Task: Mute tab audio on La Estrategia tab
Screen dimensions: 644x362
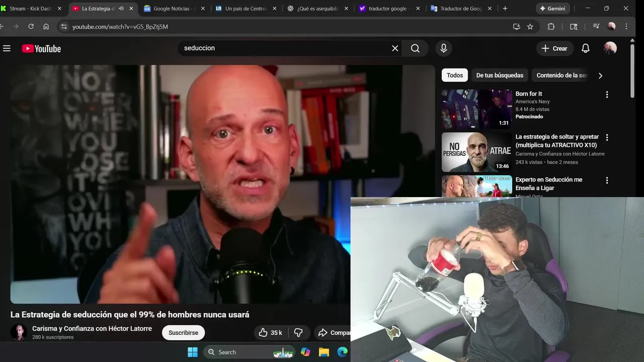Action: tap(121, 9)
